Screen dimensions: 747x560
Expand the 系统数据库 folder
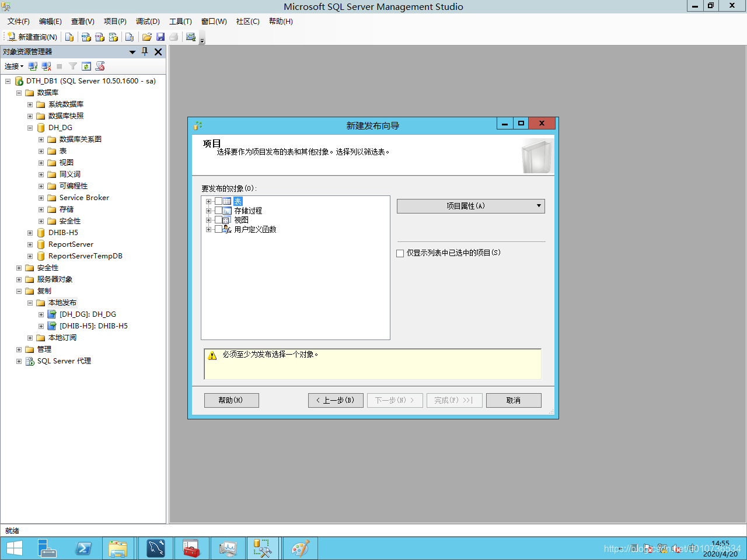click(x=30, y=104)
